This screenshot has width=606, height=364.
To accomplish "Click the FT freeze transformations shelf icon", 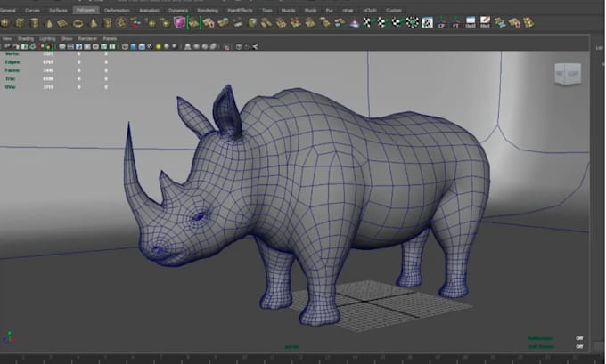I will 456,23.
